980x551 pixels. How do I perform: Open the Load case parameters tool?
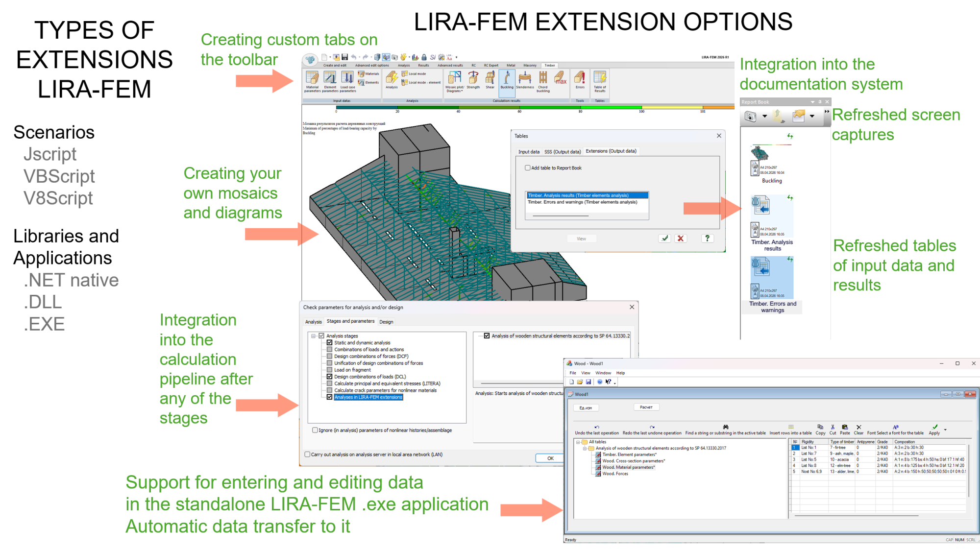pyautogui.click(x=347, y=81)
